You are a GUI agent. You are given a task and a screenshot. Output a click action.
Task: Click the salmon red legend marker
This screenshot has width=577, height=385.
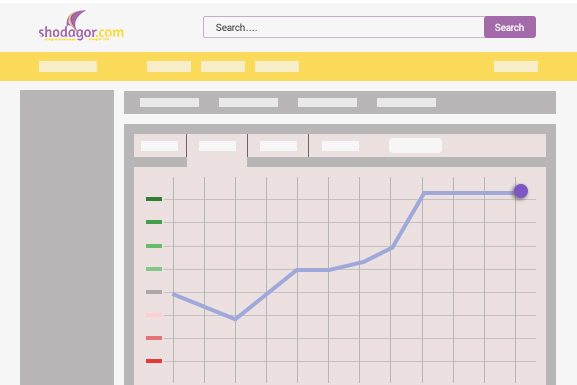click(x=154, y=338)
